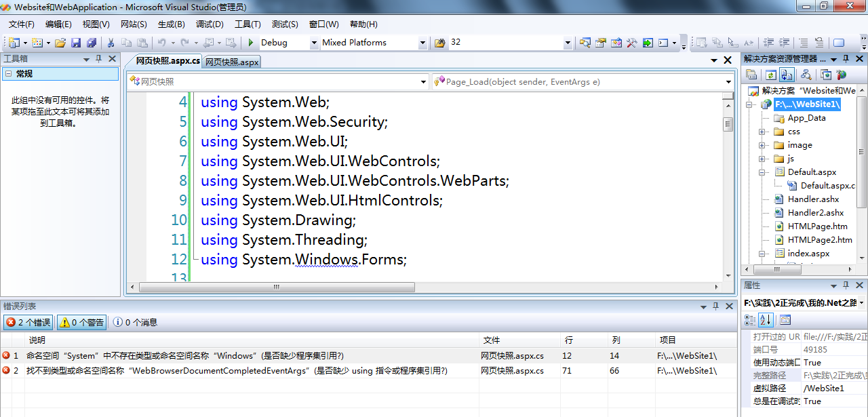Refresh the Solution Explorer tree

pyautogui.click(x=771, y=75)
